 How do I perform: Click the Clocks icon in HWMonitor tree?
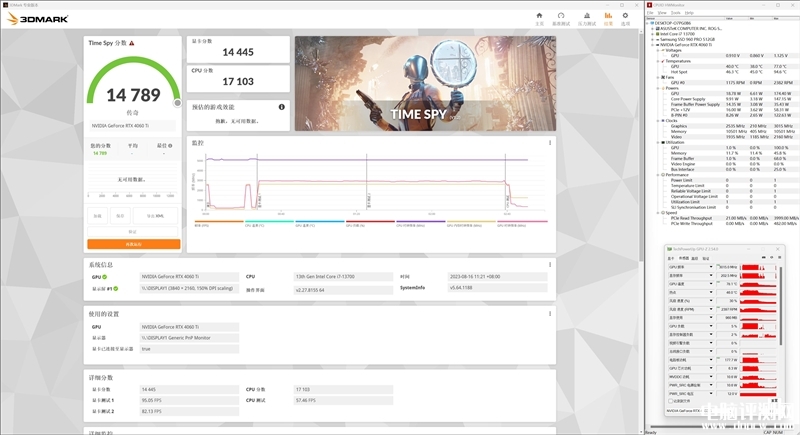pyautogui.click(x=663, y=121)
